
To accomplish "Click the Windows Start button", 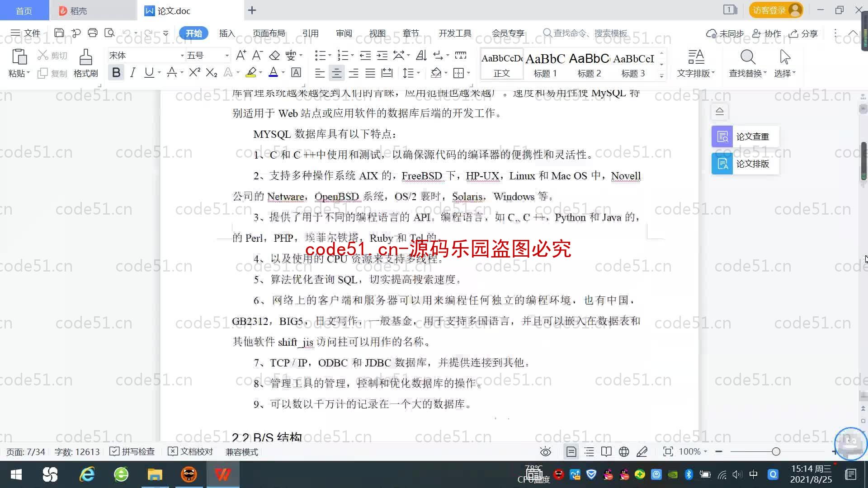I will (x=16, y=474).
